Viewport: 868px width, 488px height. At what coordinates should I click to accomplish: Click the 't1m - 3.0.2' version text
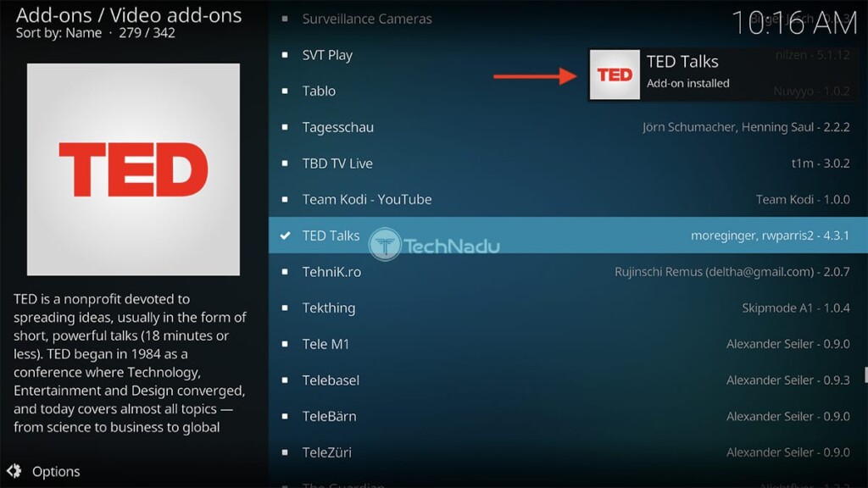click(x=821, y=164)
